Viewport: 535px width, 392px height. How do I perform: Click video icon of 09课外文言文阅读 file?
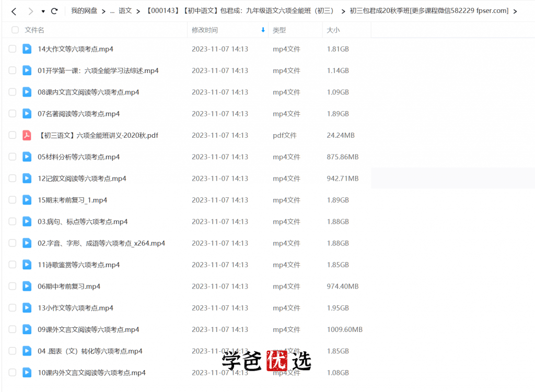pyautogui.click(x=27, y=329)
